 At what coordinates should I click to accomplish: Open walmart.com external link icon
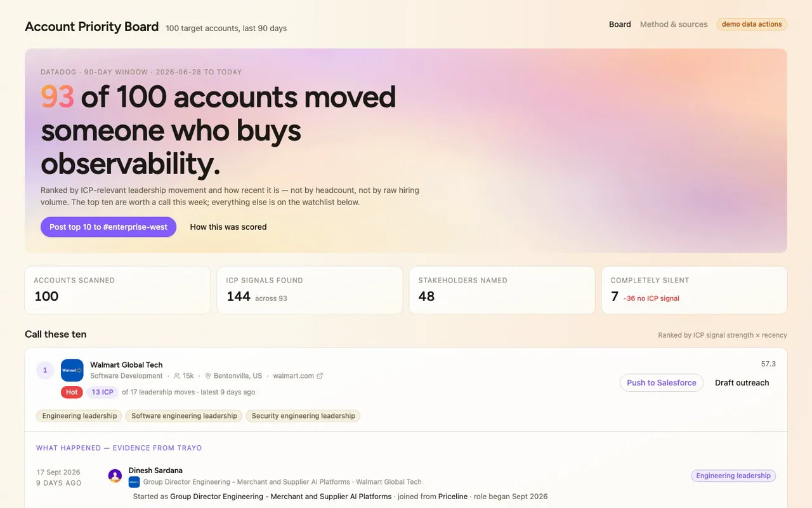(x=320, y=376)
